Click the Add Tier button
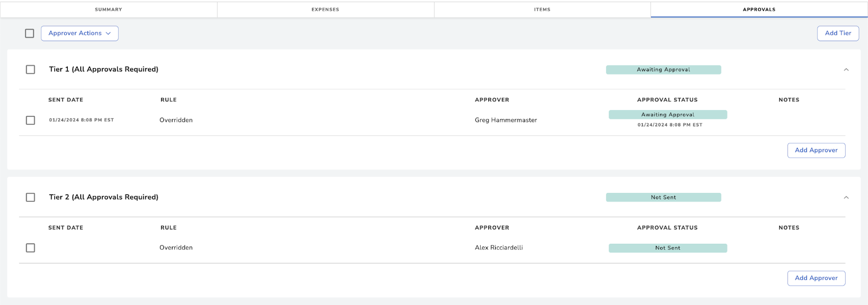Screen dimensions: 868x305 tap(838, 33)
